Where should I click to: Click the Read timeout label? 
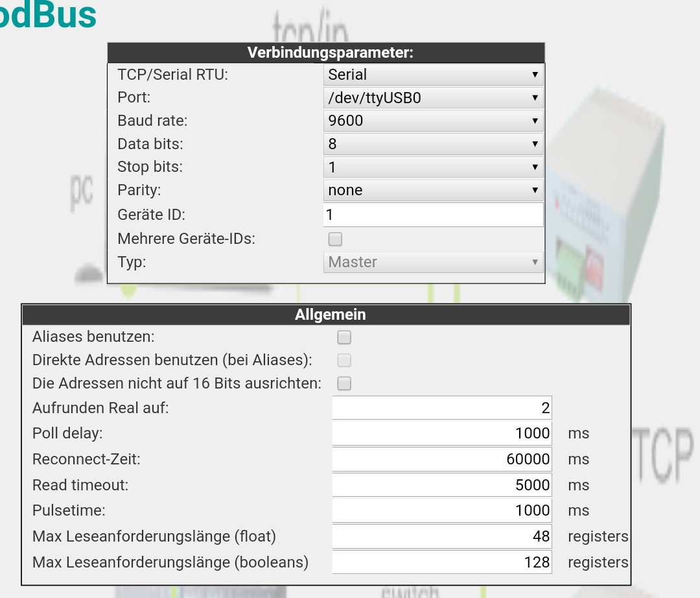coord(80,485)
